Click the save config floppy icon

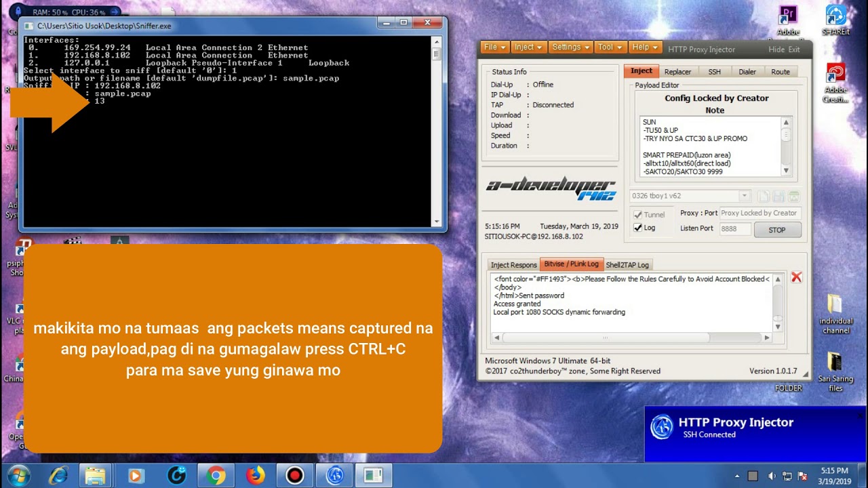(778, 196)
